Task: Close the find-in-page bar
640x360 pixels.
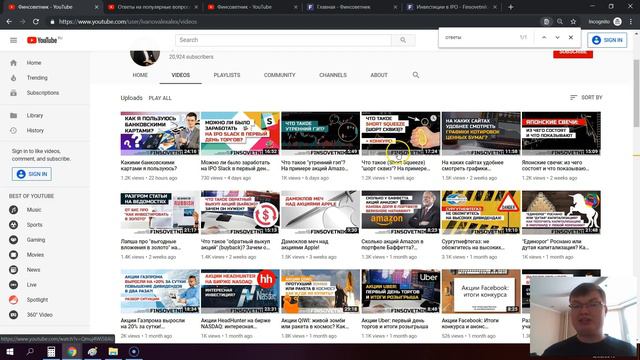Action: point(571,37)
